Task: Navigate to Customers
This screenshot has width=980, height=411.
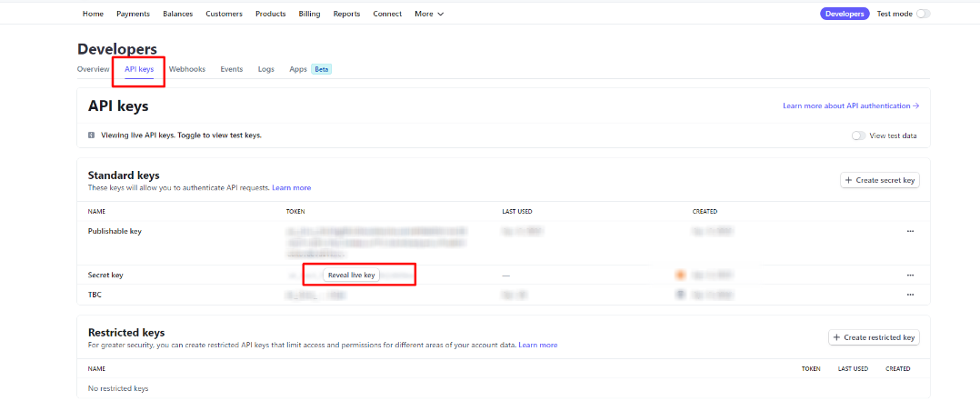Action: pyautogui.click(x=224, y=14)
